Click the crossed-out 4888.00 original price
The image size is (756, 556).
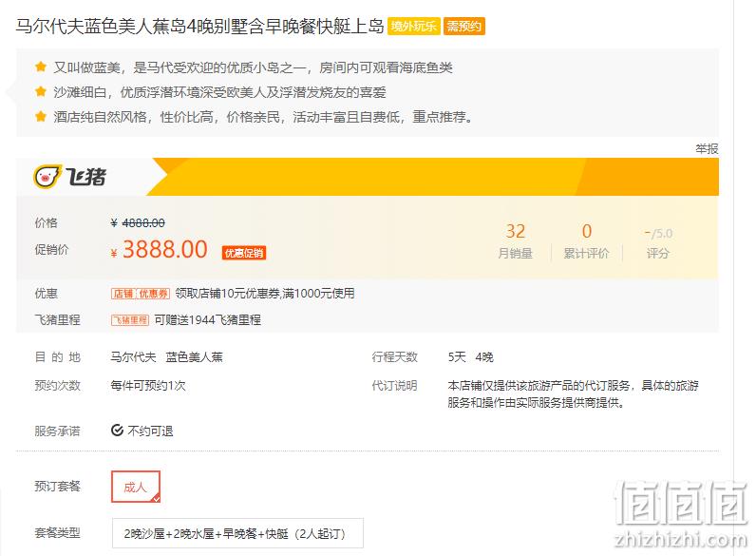point(143,223)
